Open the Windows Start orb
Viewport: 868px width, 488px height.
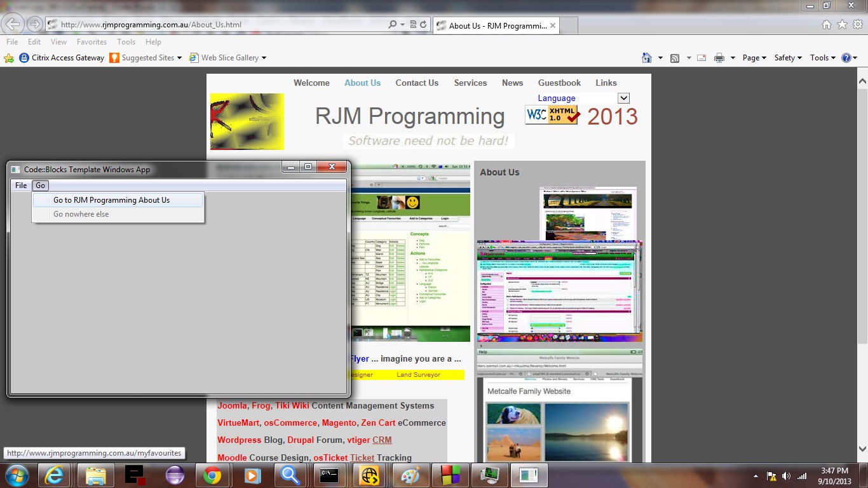tap(16, 475)
